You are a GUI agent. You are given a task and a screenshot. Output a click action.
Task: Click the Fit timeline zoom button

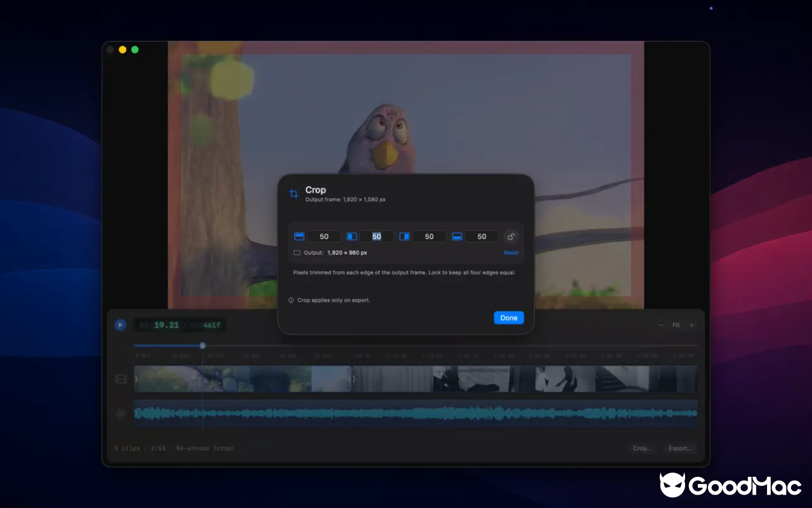pos(676,325)
